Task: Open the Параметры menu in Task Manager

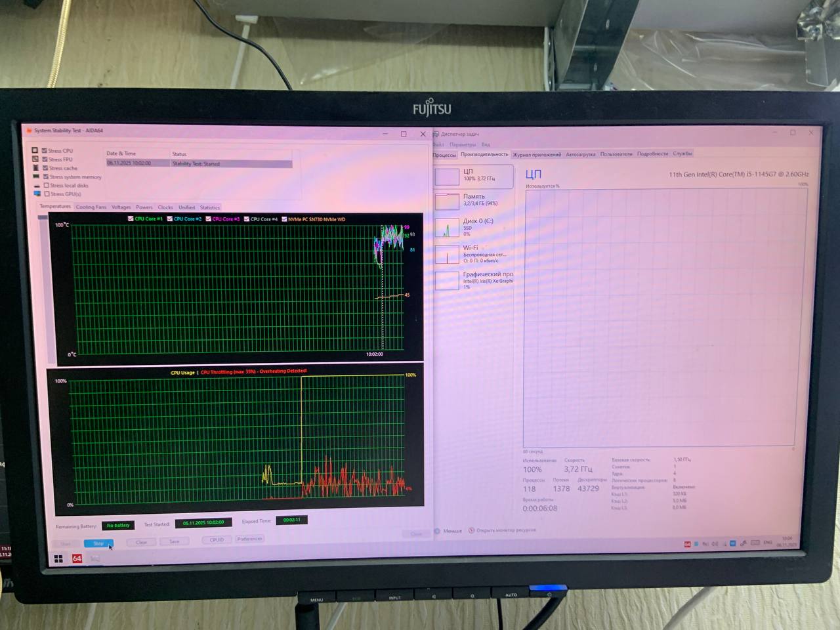Action: click(x=463, y=144)
